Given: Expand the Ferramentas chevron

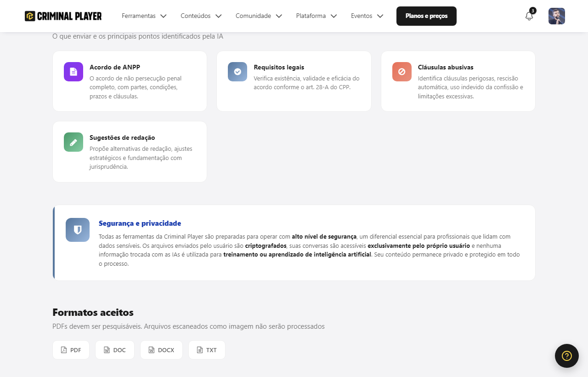Looking at the screenshot, I should (163, 16).
